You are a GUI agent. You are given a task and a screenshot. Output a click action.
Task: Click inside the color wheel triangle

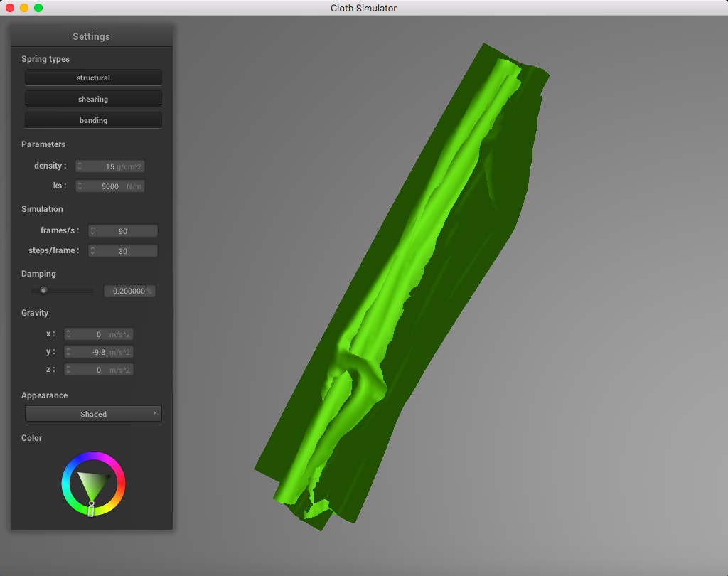pyautogui.click(x=93, y=483)
